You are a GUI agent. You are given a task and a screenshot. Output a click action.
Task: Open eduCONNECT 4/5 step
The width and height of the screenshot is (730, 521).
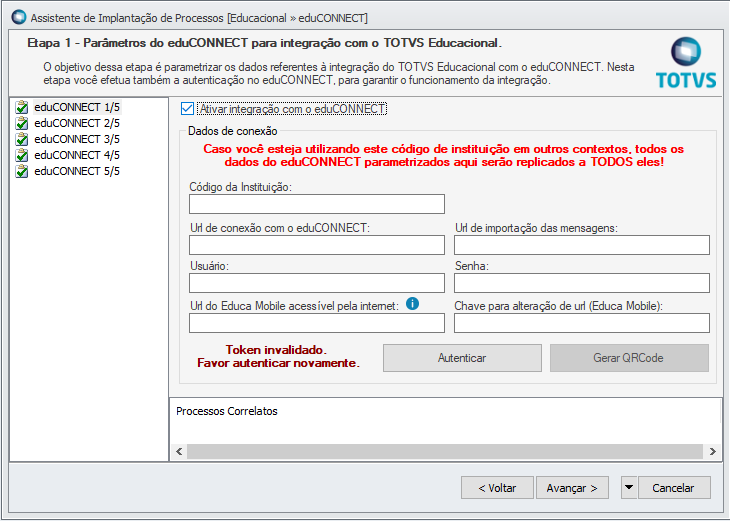point(77,155)
